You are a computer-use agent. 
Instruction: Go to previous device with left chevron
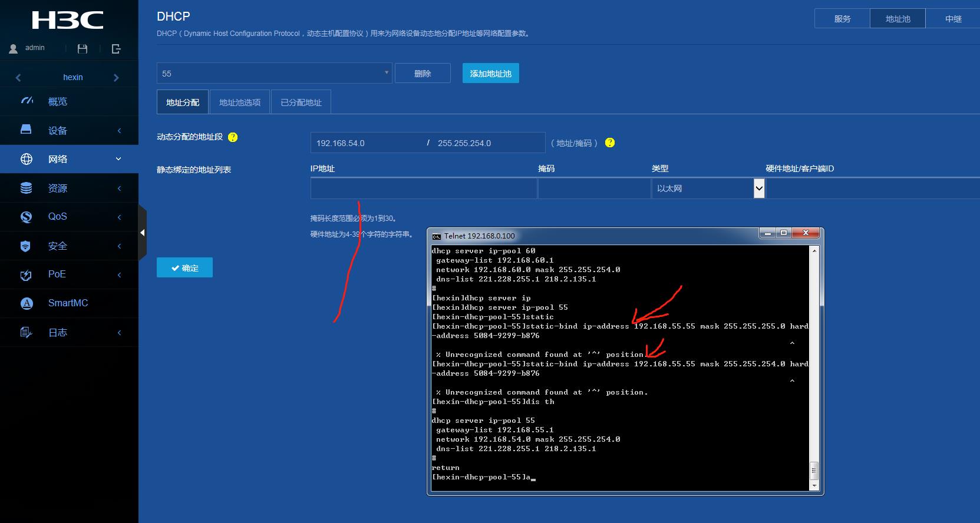18,78
